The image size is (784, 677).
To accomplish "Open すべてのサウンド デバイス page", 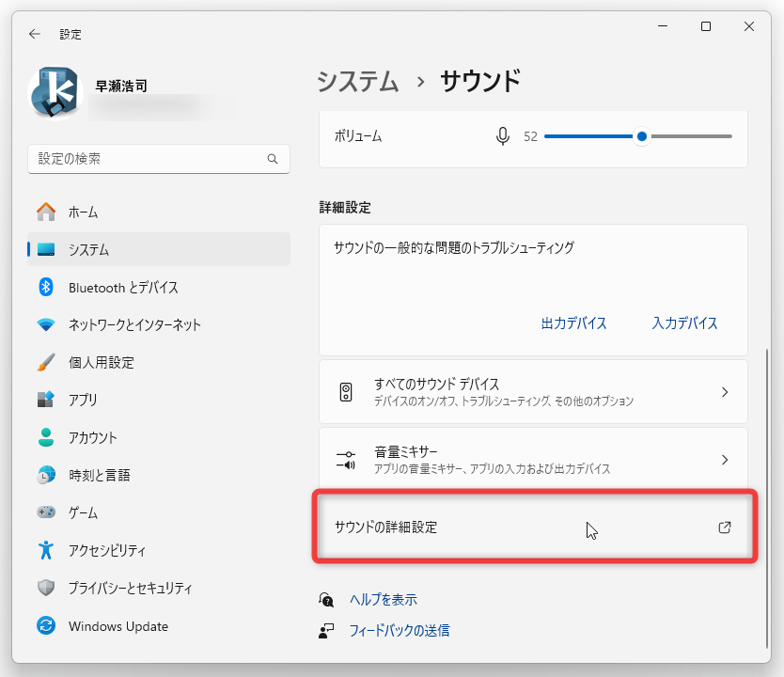I will [x=533, y=392].
